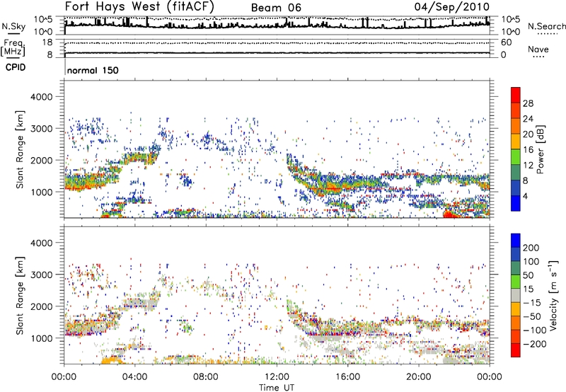The width and height of the screenshot is (566, 392).
Task: Click the '2000' tick on the velocity panel
Action: click(x=42, y=306)
